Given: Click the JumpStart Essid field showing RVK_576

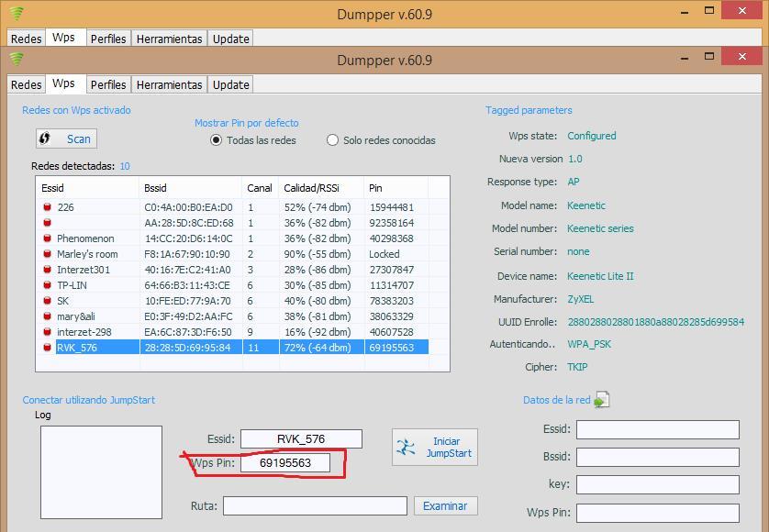Looking at the screenshot, I should coord(301,438).
